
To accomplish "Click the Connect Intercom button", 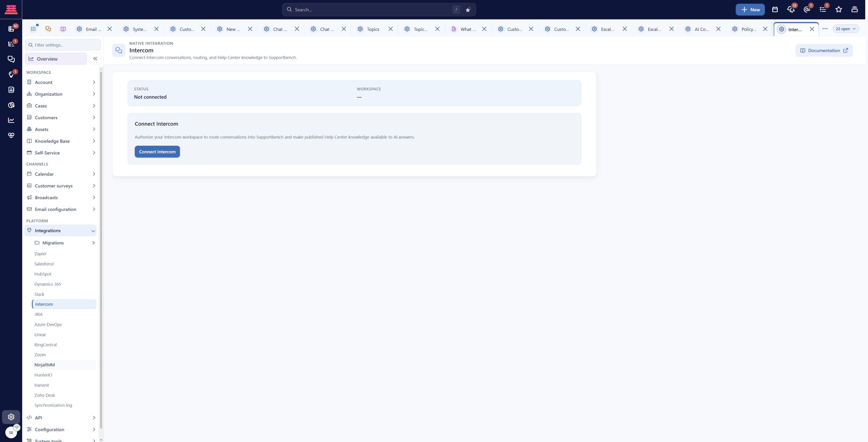I will coord(157,152).
